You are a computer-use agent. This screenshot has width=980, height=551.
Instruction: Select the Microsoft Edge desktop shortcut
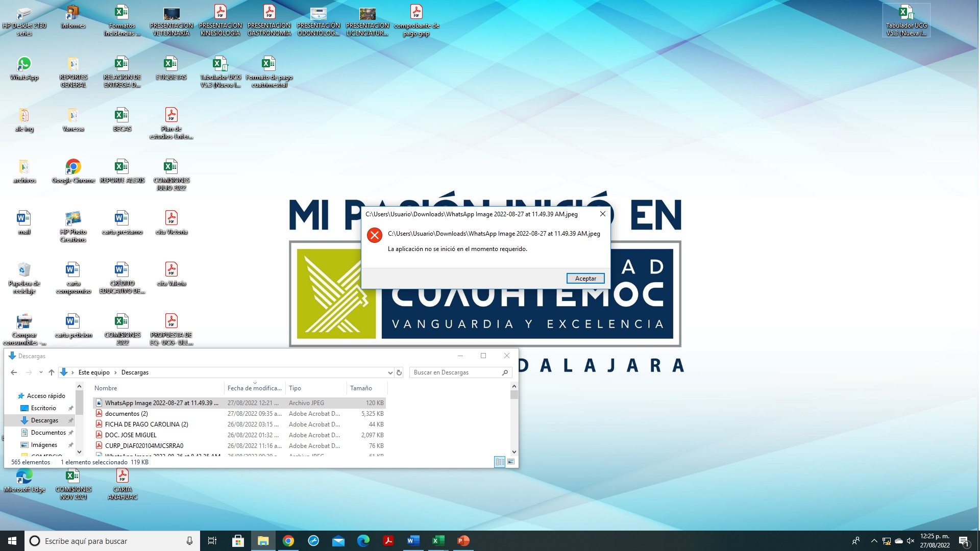pos(24,481)
